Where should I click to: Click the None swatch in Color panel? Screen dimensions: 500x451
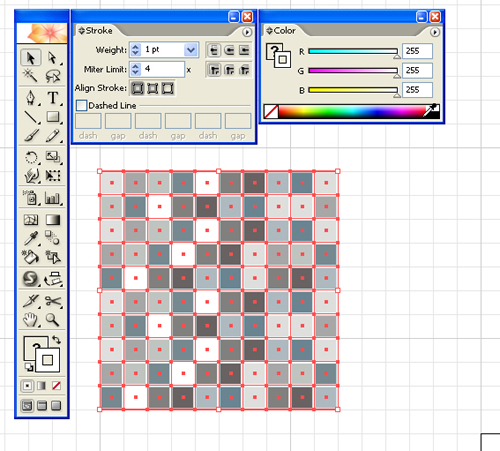(271, 112)
